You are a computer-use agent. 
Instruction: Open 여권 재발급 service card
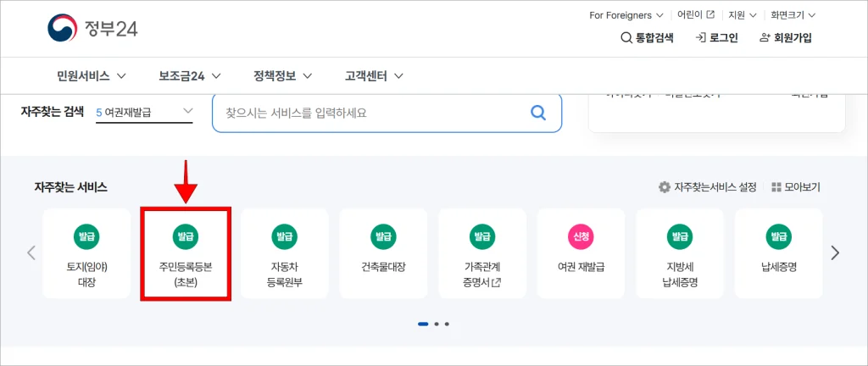[581, 254]
